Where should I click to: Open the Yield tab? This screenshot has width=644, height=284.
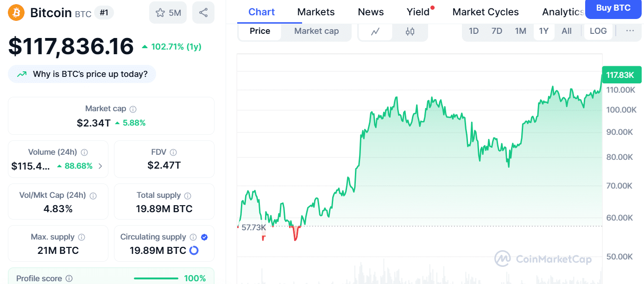click(418, 12)
